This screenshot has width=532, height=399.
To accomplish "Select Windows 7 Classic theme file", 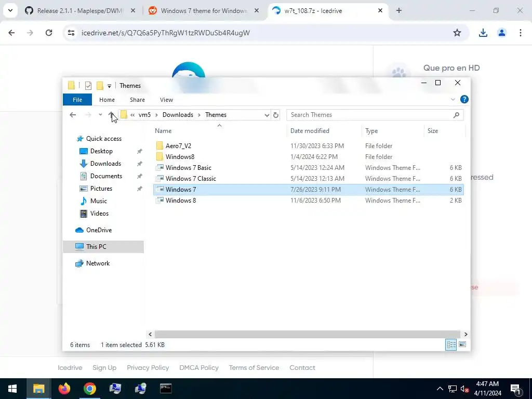I will (191, 179).
